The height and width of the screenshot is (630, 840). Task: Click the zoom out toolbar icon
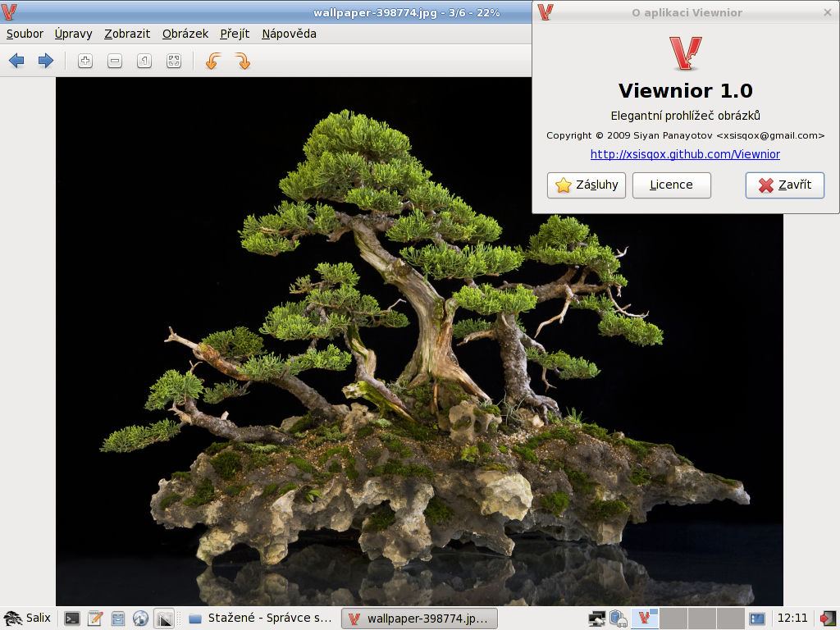115,61
